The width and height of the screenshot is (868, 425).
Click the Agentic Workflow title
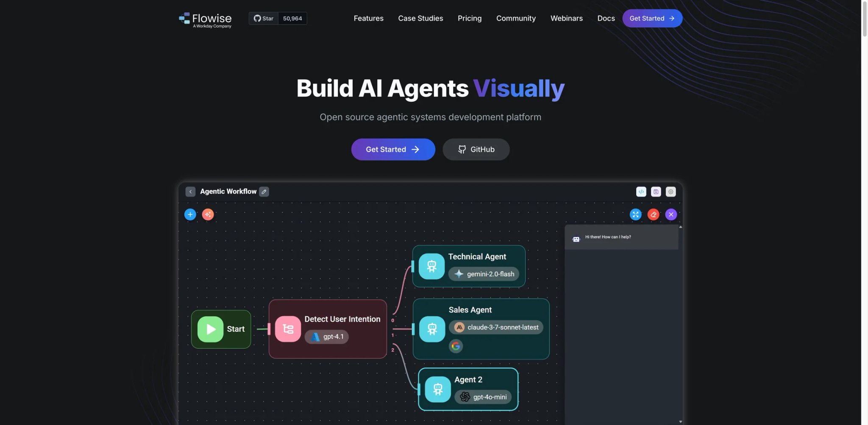pos(228,192)
